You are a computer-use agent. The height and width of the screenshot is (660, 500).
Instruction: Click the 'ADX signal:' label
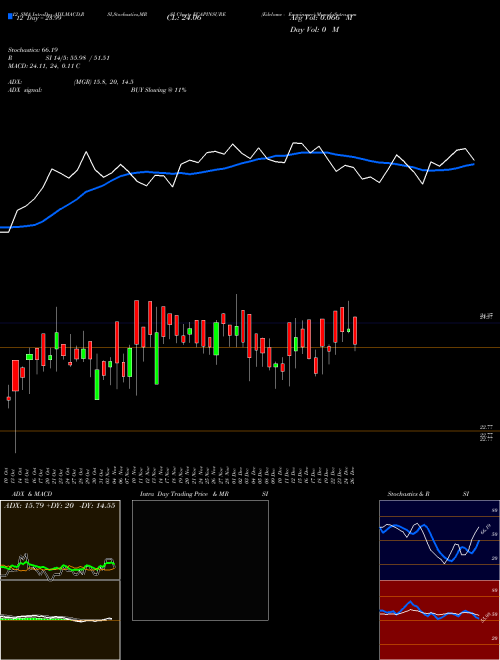point(25,90)
